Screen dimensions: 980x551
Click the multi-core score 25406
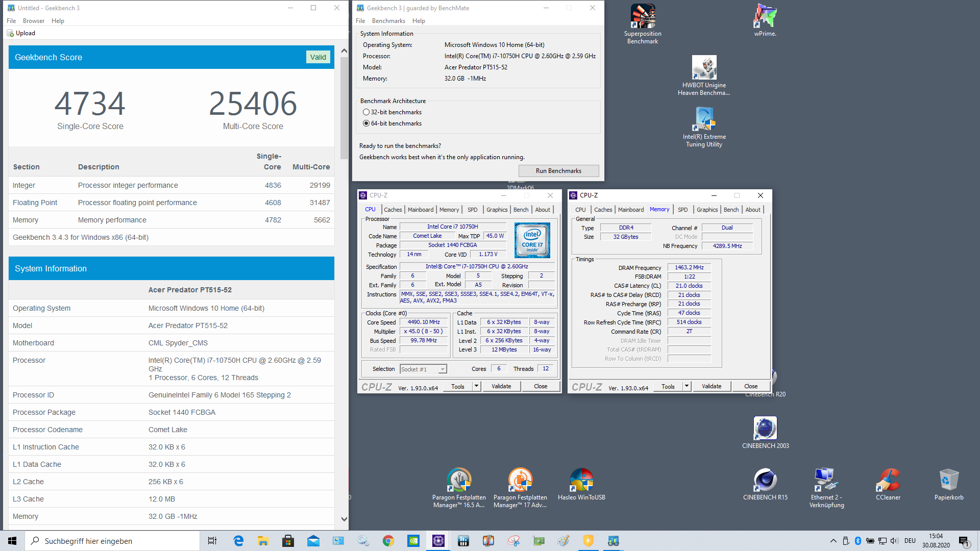click(x=253, y=104)
